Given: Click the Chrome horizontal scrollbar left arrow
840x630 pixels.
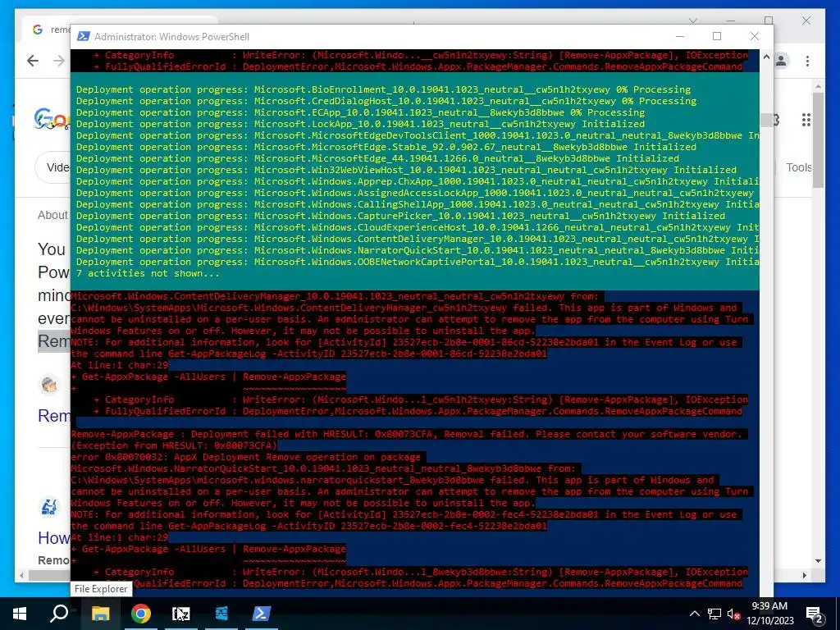Looking at the screenshot, I should (x=21, y=575).
